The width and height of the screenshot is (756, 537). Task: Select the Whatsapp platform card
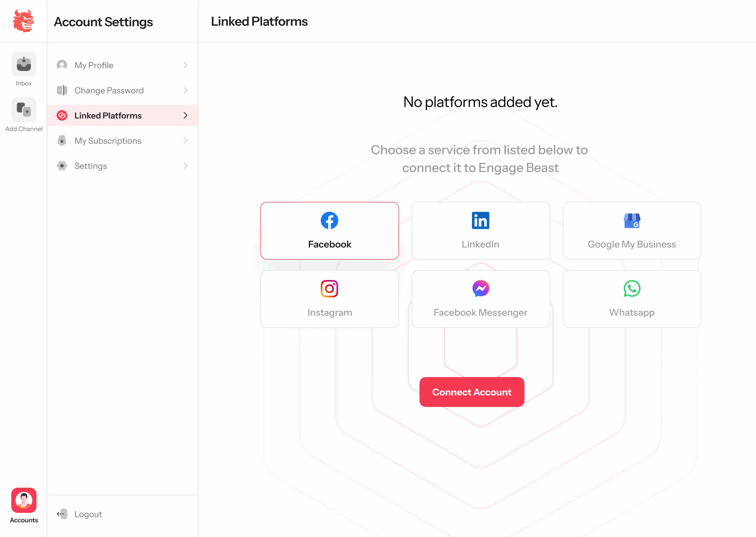point(632,299)
